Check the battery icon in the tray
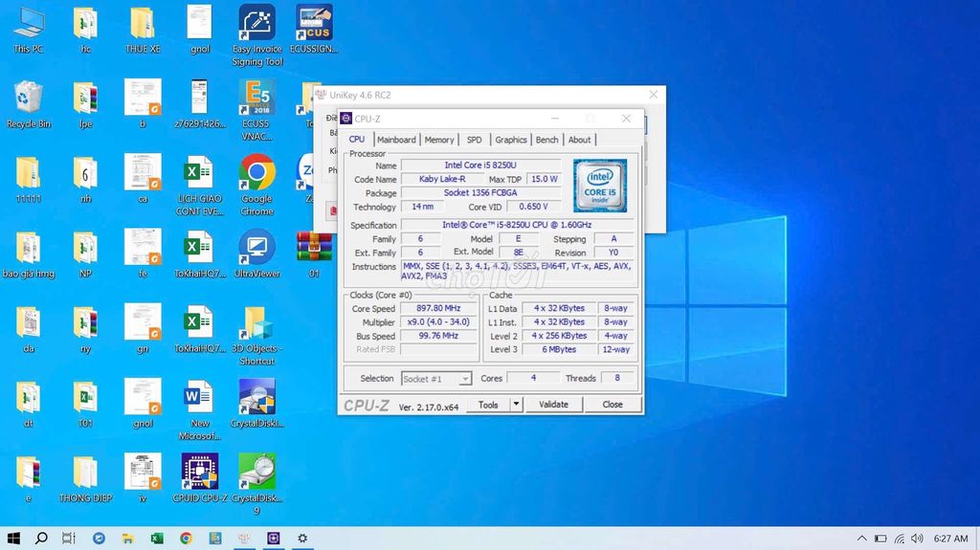980x550 pixels. point(880,539)
